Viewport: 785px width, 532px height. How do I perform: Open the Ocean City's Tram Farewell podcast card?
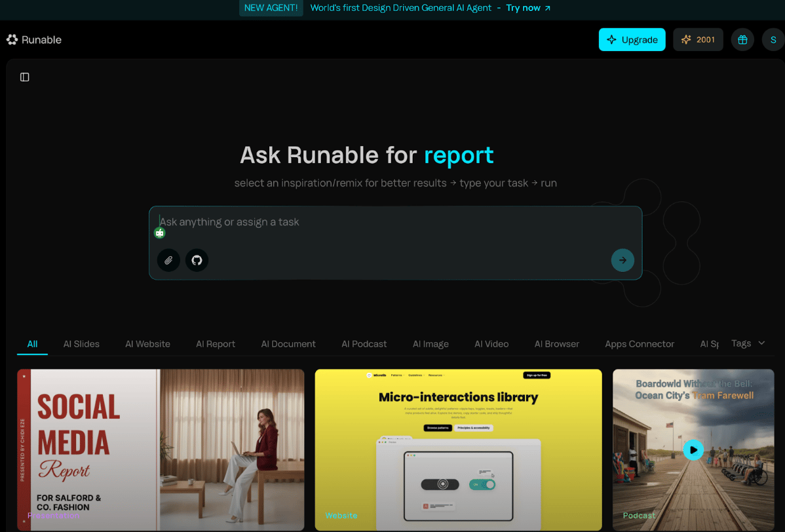693,450
